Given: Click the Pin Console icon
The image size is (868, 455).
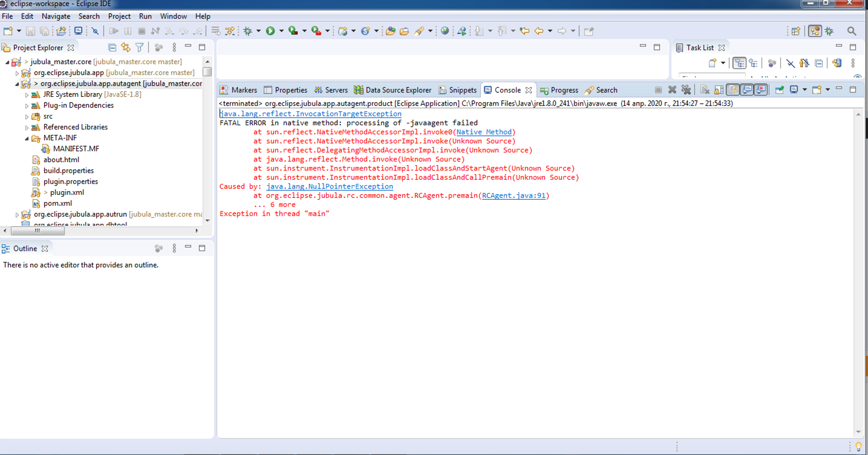Looking at the screenshot, I should coord(779,90).
